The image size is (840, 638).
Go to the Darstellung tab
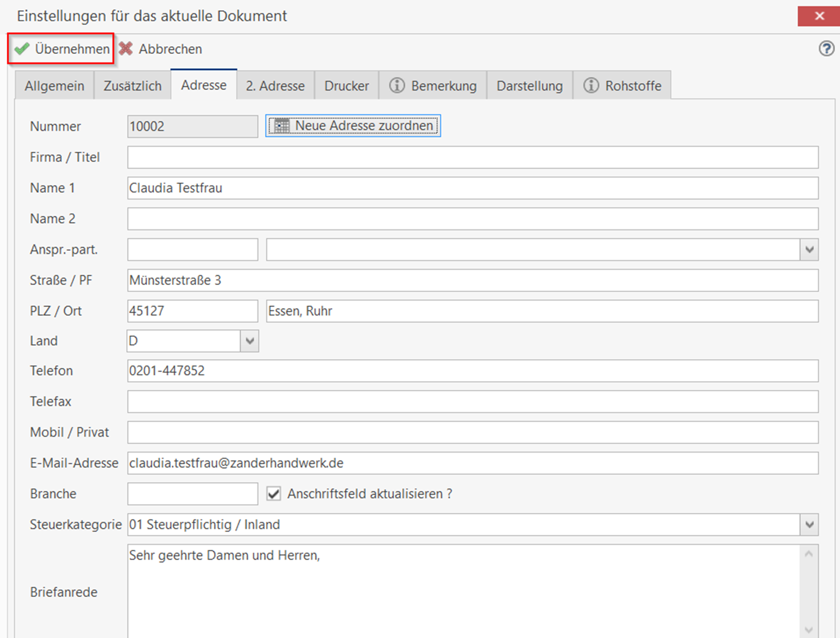point(529,86)
